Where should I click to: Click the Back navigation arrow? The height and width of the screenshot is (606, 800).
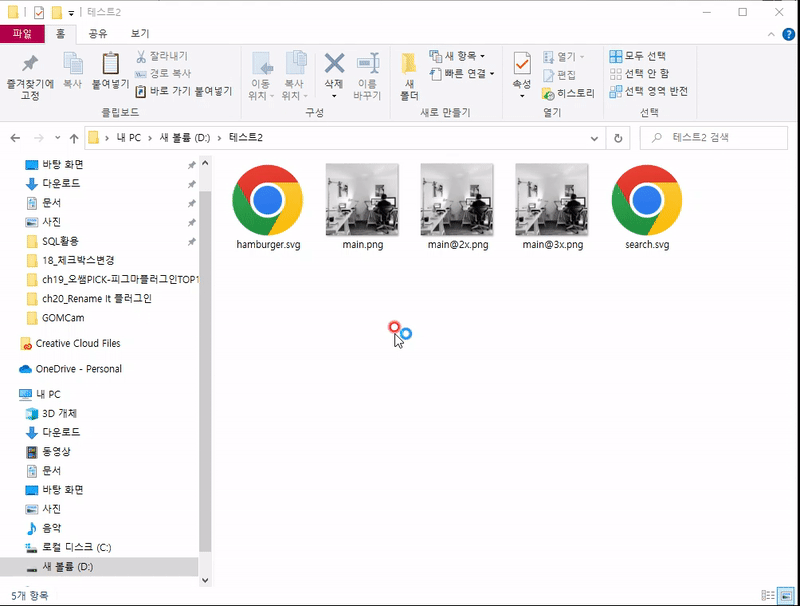pos(15,138)
